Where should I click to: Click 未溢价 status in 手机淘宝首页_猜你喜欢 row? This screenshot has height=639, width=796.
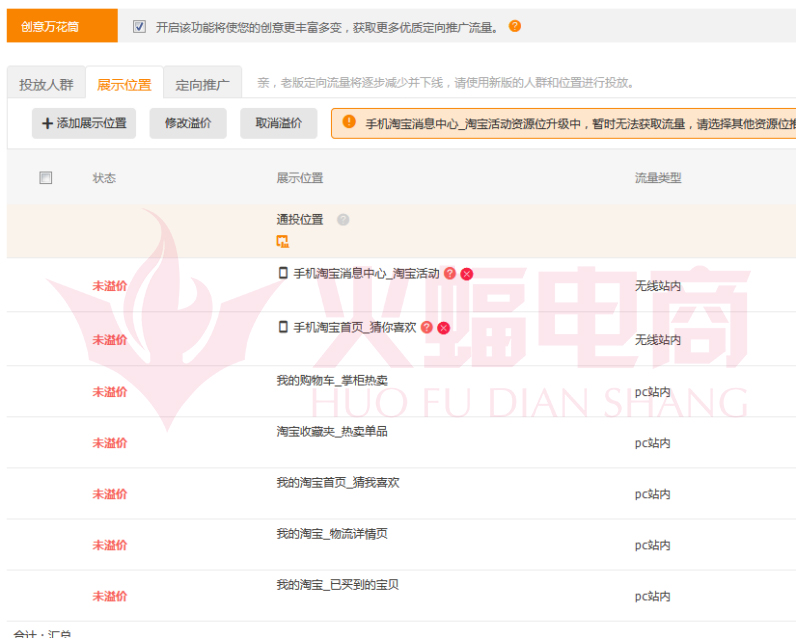[110, 340]
